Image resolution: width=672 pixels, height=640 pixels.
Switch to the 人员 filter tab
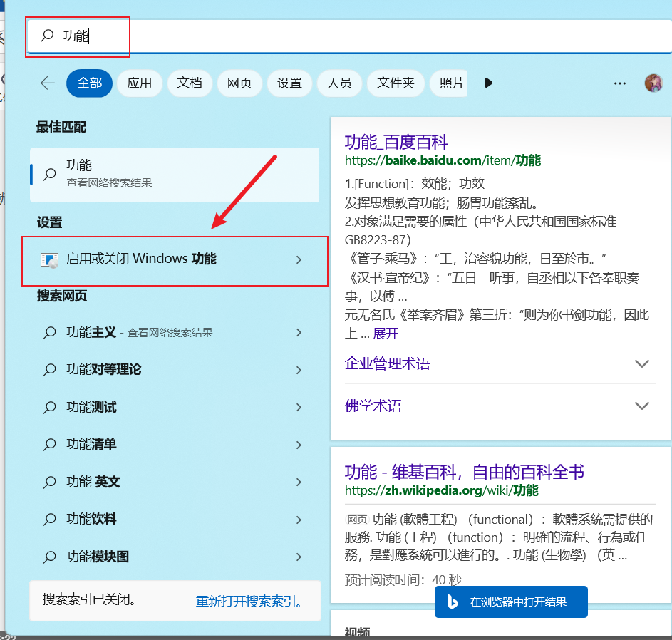pyautogui.click(x=339, y=83)
